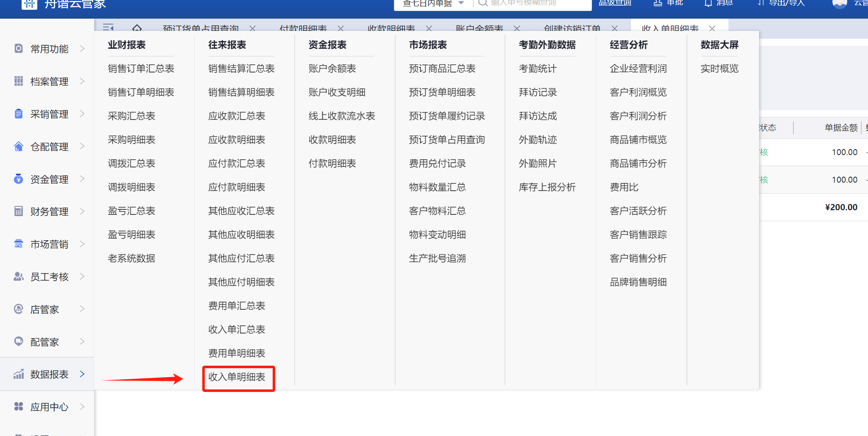This screenshot has height=436, width=868.
Task: Click the 员工考核 people icon
Action: [19, 276]
